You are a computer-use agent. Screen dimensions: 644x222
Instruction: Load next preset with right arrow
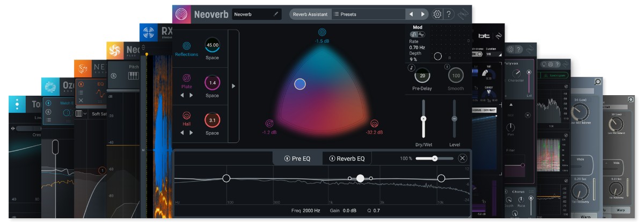(423, 14)
